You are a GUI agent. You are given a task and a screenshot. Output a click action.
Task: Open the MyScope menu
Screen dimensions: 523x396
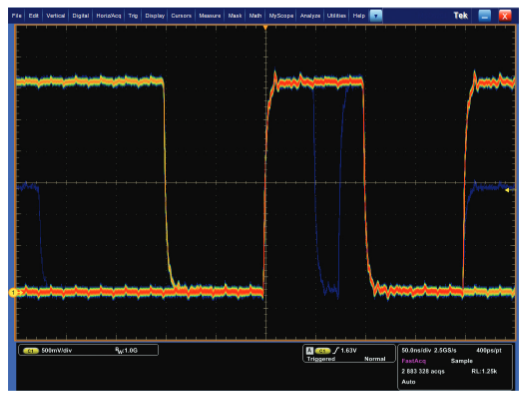pyautogui.click(x=281, y=16)
